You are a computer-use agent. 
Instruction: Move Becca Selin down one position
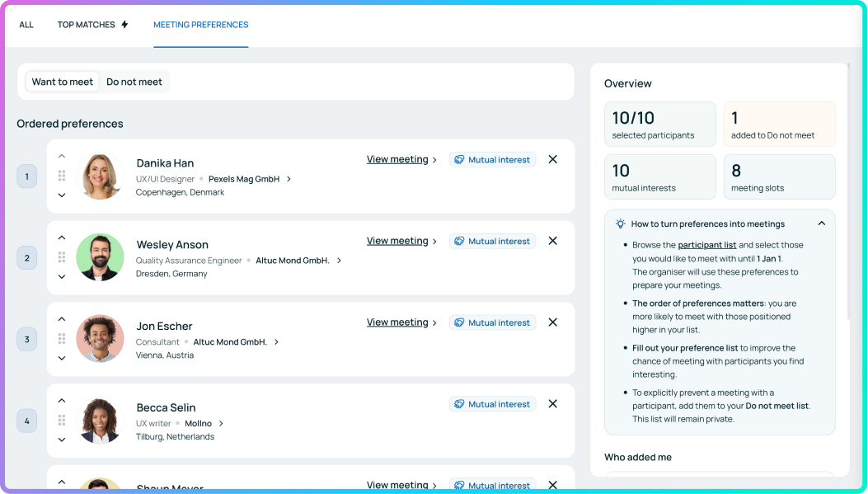click(x=62, y=440)
